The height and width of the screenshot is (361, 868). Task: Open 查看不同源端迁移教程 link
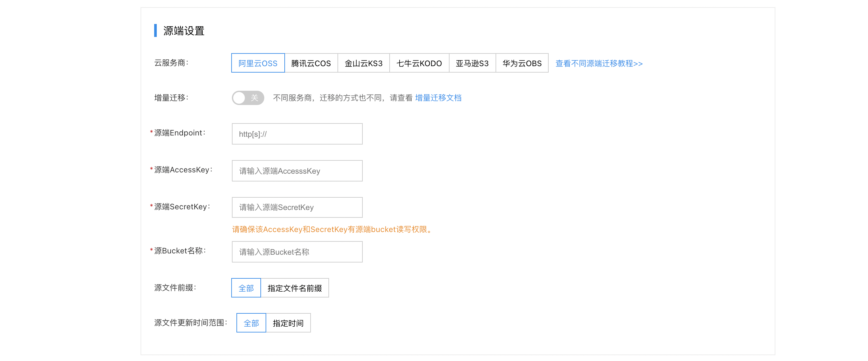coord(599,64)
